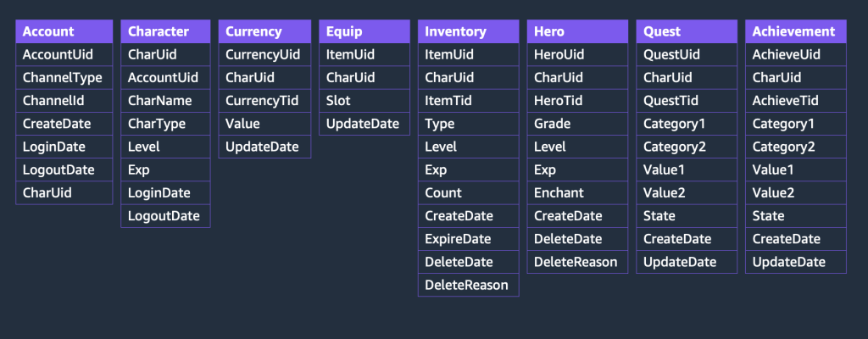
Task: Click DeleteReason field in Inventory table
Action: [x=468, y=286]
